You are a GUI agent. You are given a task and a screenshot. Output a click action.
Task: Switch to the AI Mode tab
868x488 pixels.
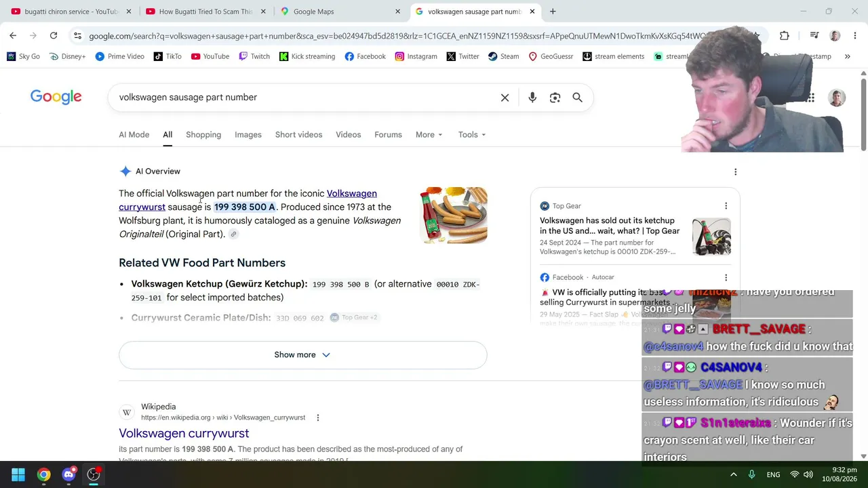[134, 135]
